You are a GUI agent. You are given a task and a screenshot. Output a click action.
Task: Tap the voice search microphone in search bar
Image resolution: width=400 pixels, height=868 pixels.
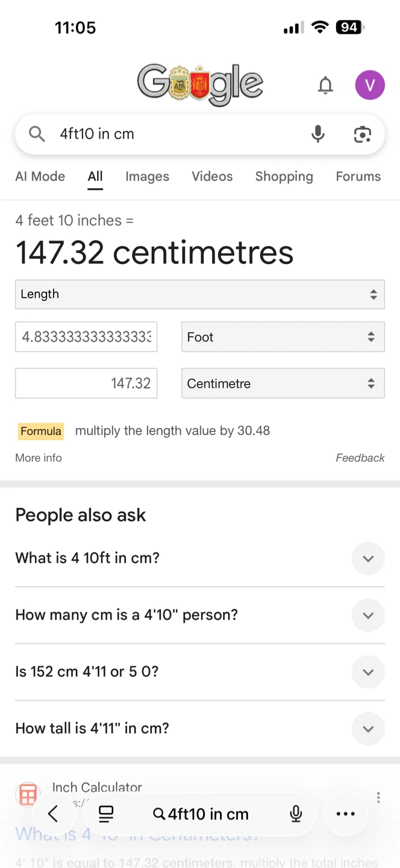(318, 134)
